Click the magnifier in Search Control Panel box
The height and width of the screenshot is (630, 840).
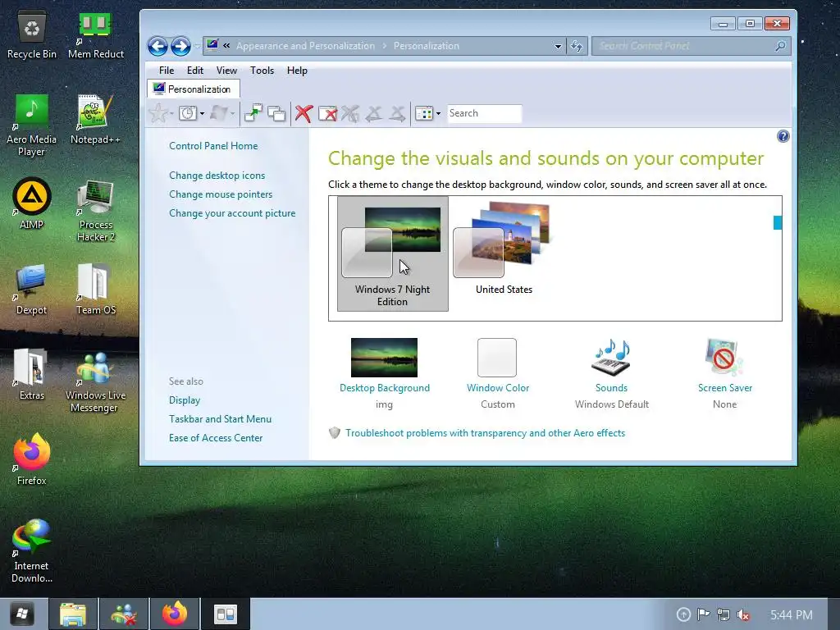pyautogui.click(x=781, y=46)
